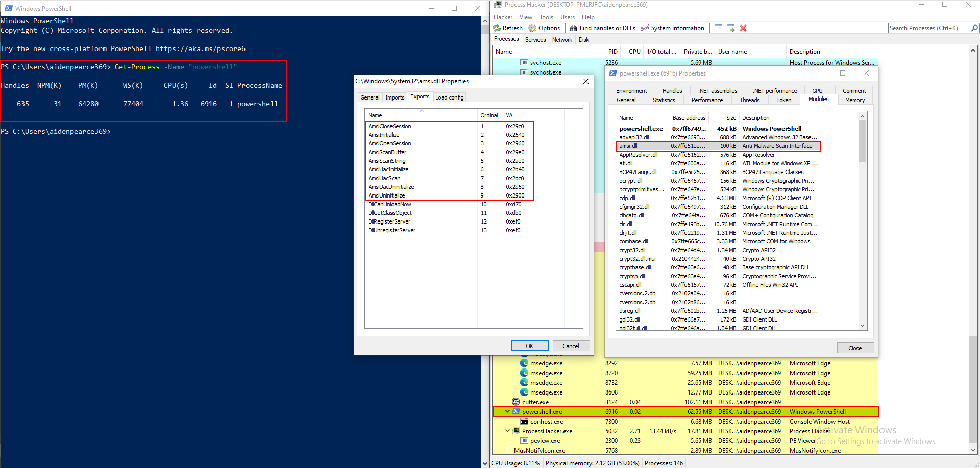
Task: Click the powershell.exe Properties dialog title icon
Action: coord(612,73)
